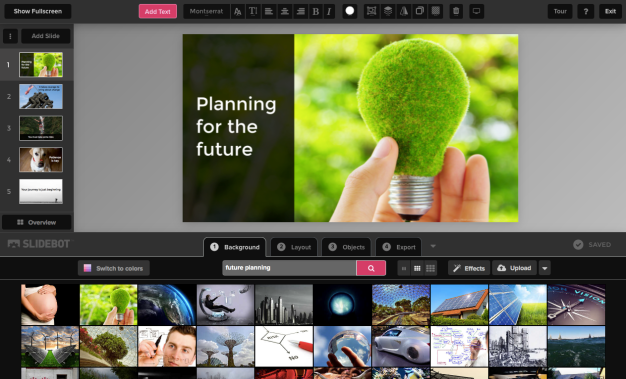Select slide 1 thumbnail

[41, 64]
